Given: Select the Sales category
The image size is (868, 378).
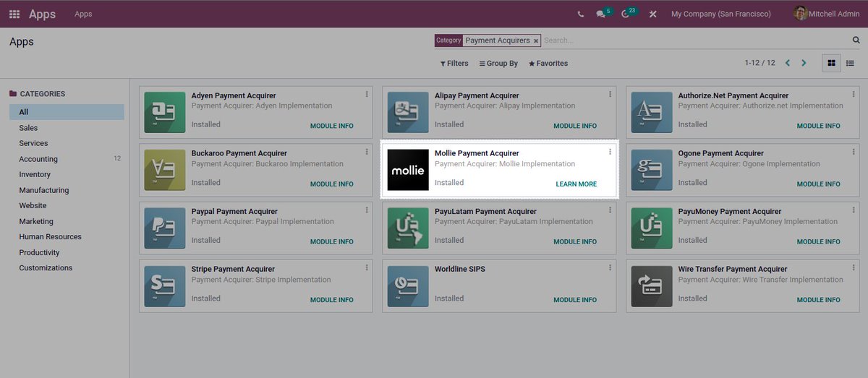Looking at the screenshot, I should pyautogui.click(x=67, y=128).
